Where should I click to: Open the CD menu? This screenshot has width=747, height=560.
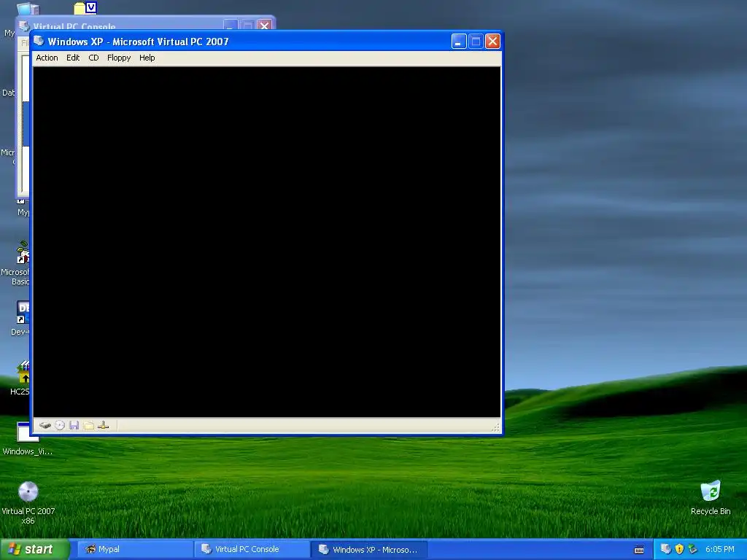pos(93,58)
